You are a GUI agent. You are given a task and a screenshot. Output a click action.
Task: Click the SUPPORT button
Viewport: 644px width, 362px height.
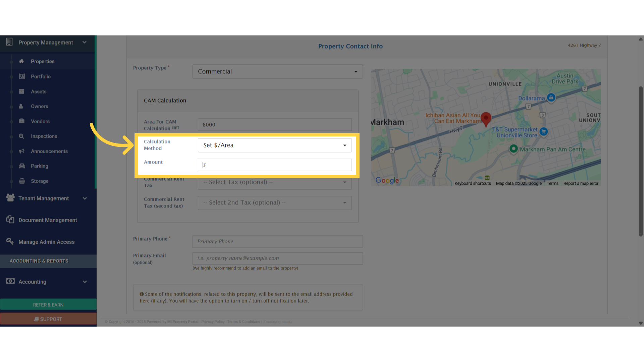click(48, 319)
